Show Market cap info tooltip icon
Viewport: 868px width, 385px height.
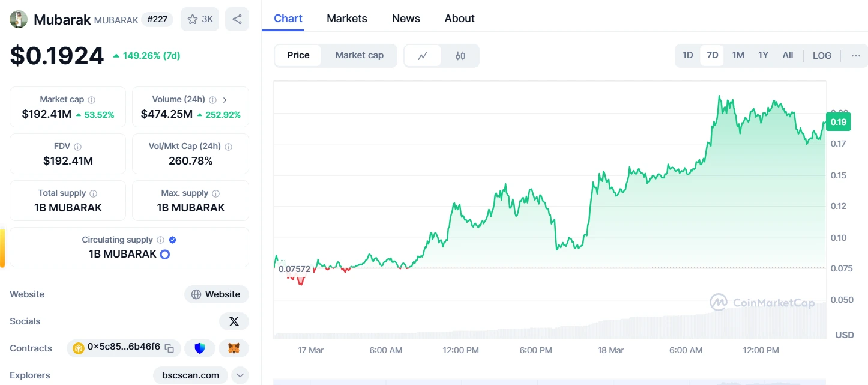[91, 100]
